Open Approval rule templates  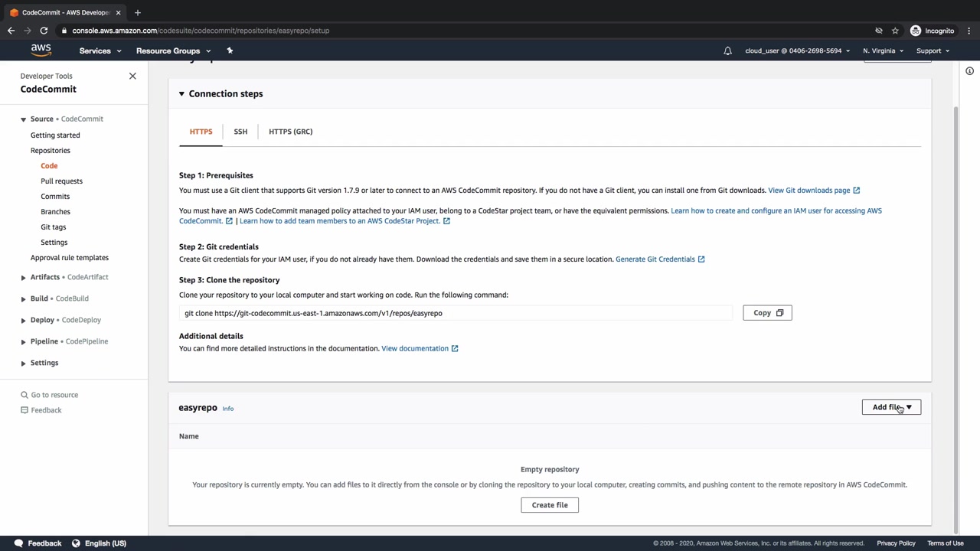[x=70, y=257]
